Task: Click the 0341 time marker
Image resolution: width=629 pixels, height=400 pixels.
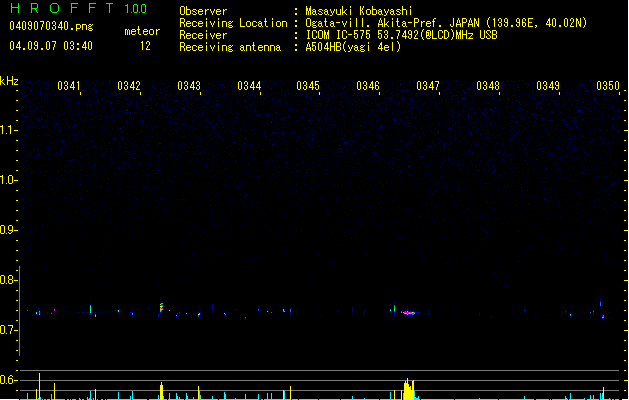Action: click(69, 86)
